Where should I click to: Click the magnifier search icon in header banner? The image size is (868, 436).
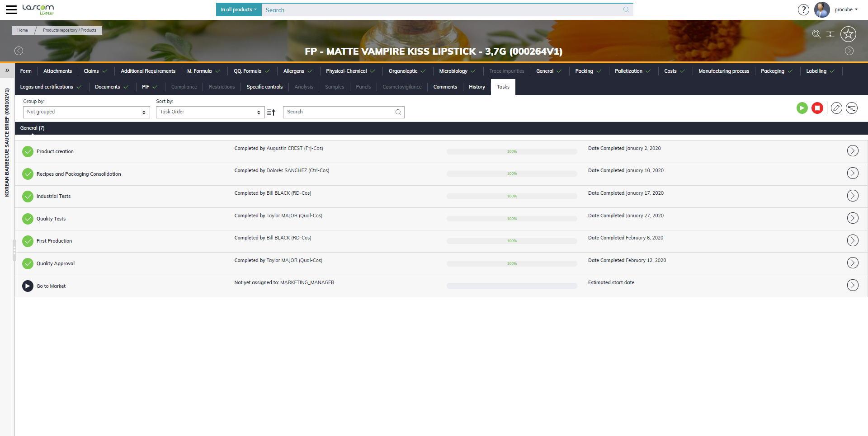(816, 34)
